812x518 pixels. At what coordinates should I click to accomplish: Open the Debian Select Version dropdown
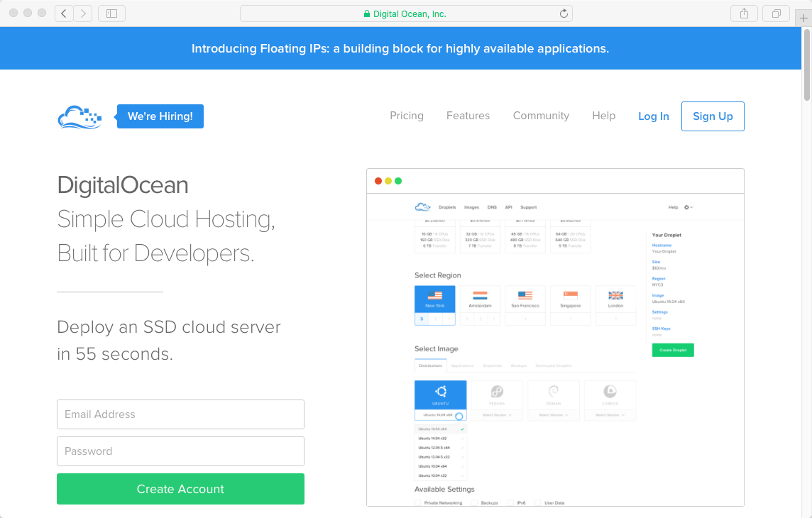(554, 414)
